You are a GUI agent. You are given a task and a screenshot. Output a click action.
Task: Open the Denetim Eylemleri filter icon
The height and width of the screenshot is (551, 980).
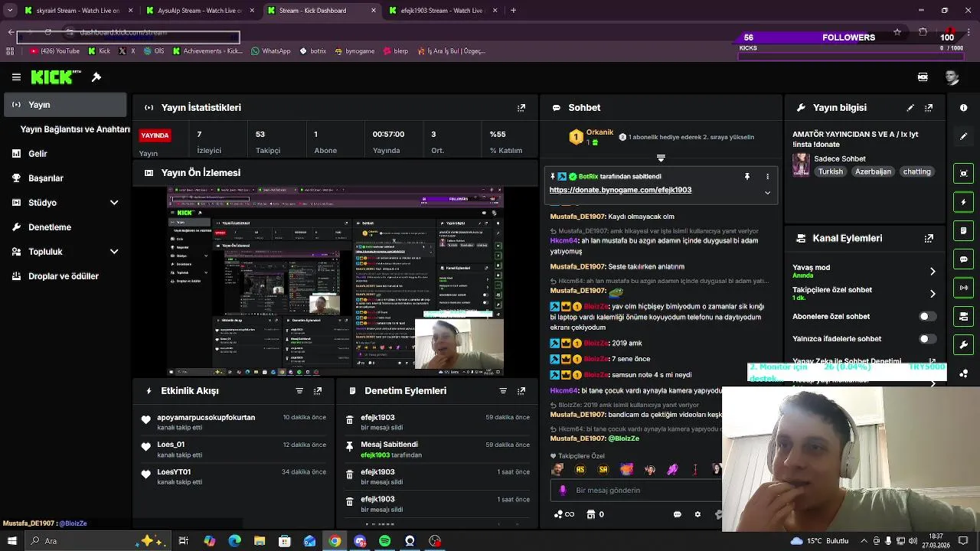tap(503, 391)
